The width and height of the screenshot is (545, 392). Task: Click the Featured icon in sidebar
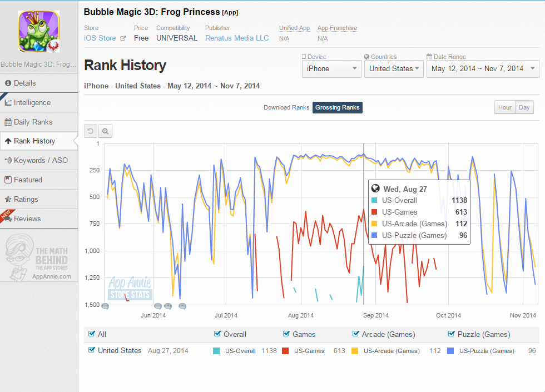[8, 180]
